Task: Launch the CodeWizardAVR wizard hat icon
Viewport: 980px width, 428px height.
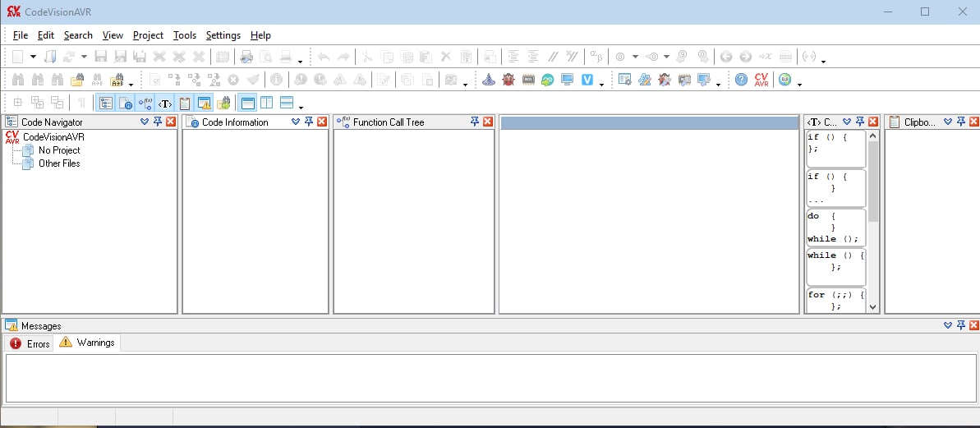Action: point(489,80)
